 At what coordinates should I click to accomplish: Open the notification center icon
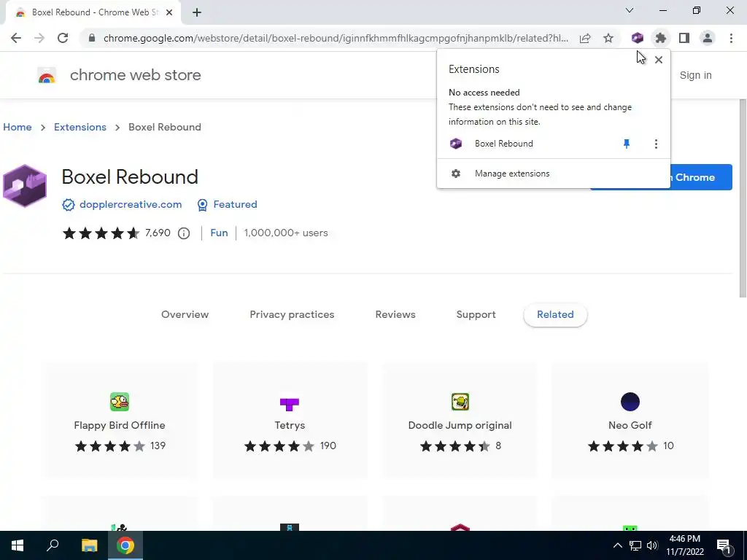click(x=724, y=545)
